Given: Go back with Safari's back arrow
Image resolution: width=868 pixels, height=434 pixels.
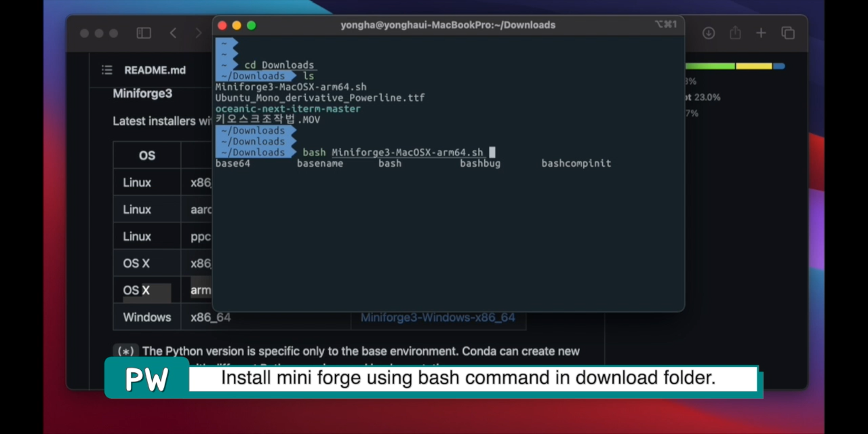Looking at the screenshot, I should point(173,33).
